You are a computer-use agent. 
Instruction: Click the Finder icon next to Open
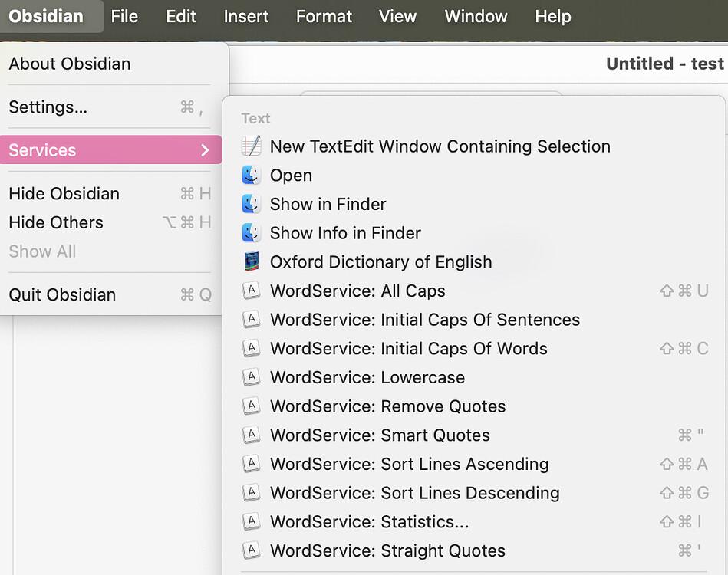click(x=251, y=176)
